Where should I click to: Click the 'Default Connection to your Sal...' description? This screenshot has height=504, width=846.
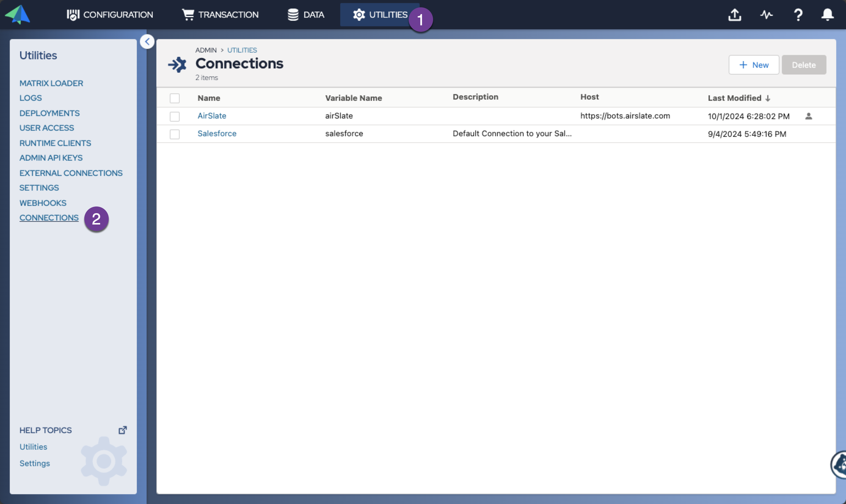tap(512, 133)
